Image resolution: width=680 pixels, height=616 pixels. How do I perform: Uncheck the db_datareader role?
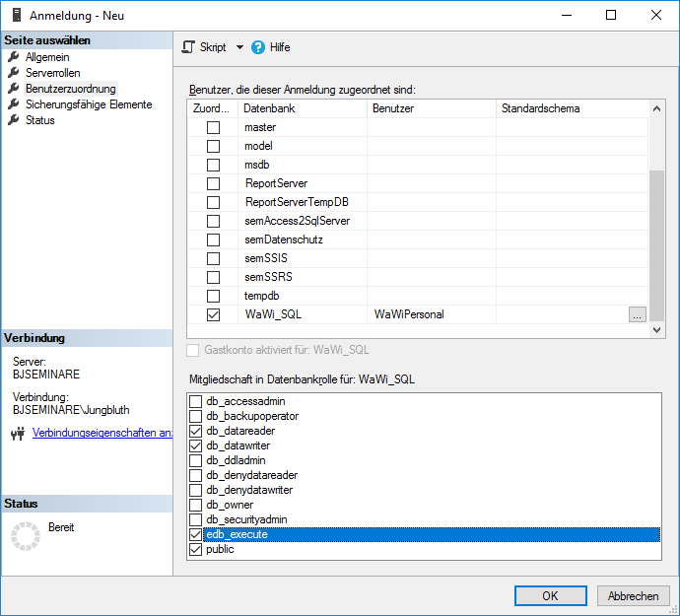coord(195,431)
